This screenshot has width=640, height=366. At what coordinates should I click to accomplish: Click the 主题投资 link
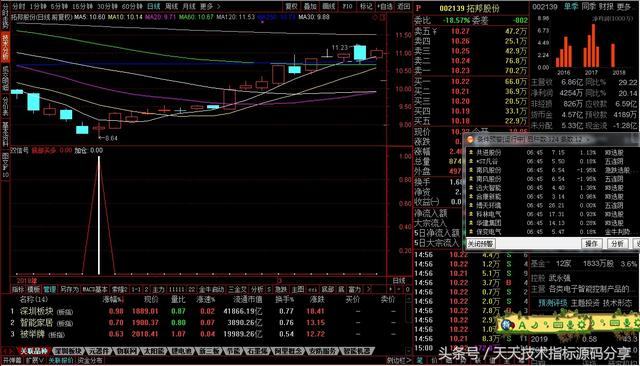(x=585, y=303)
